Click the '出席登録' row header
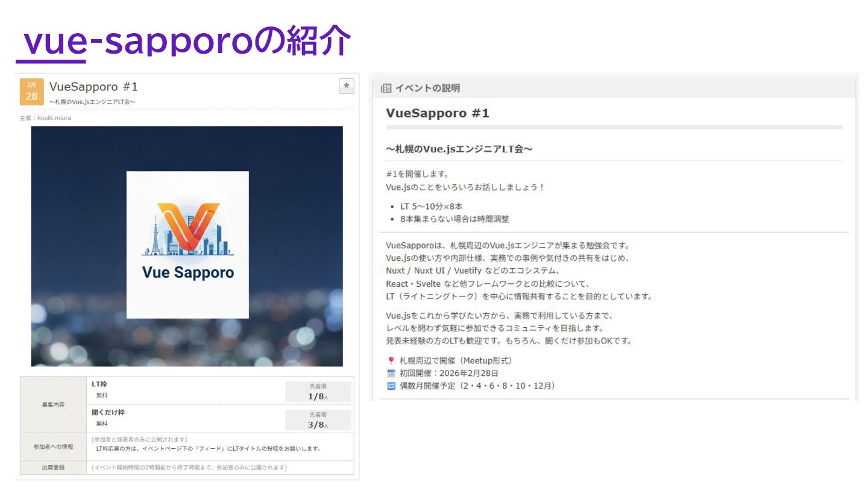868x488 pixels. 53,468
